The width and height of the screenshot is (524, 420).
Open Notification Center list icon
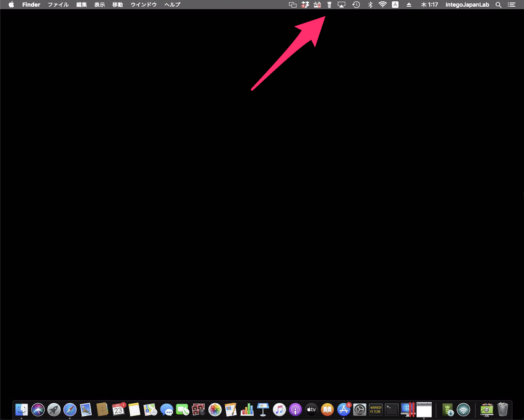[x=512, y=5]
